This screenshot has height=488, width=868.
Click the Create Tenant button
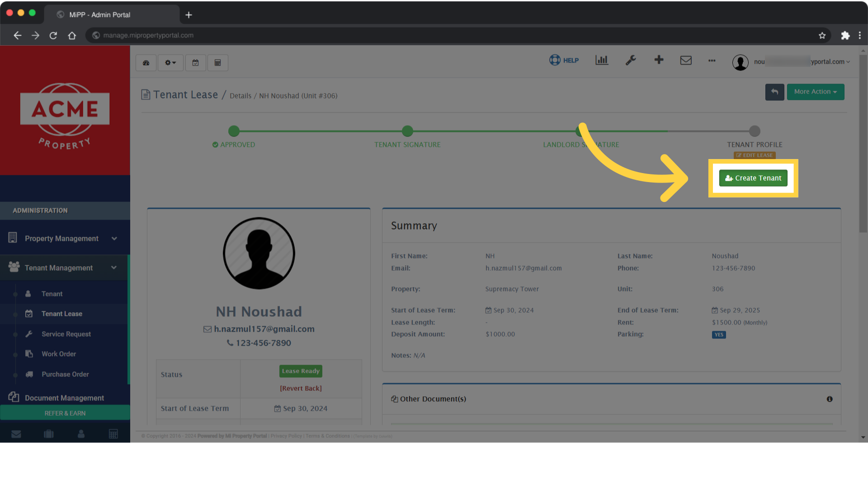coord(753,178)
